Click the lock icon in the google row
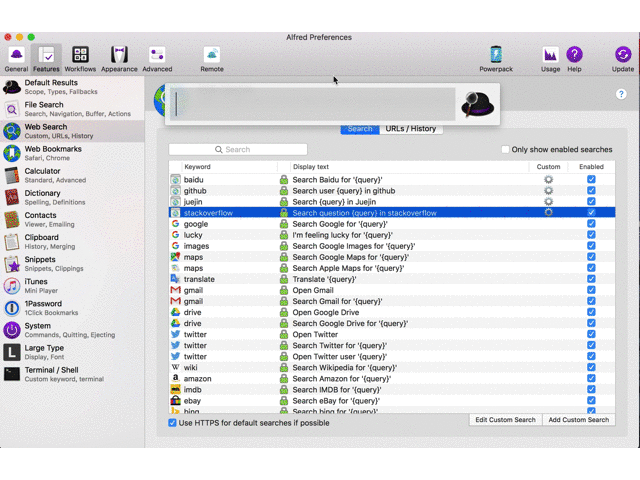Viewport: 640px width, 480px height. pos(284,224)
